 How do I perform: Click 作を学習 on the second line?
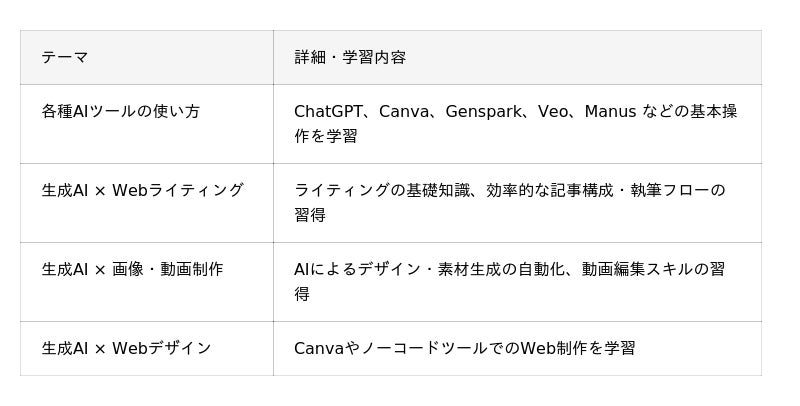pos(326,136)
